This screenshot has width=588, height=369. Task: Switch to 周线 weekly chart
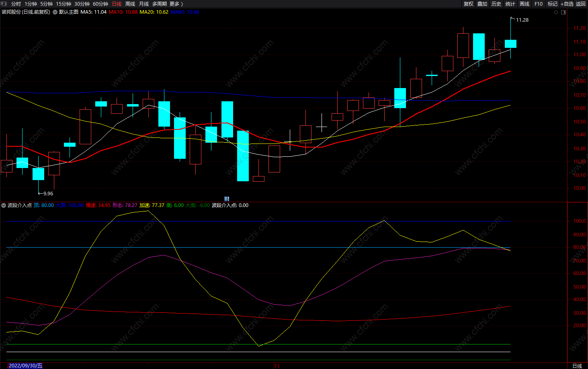click(130, 4)
